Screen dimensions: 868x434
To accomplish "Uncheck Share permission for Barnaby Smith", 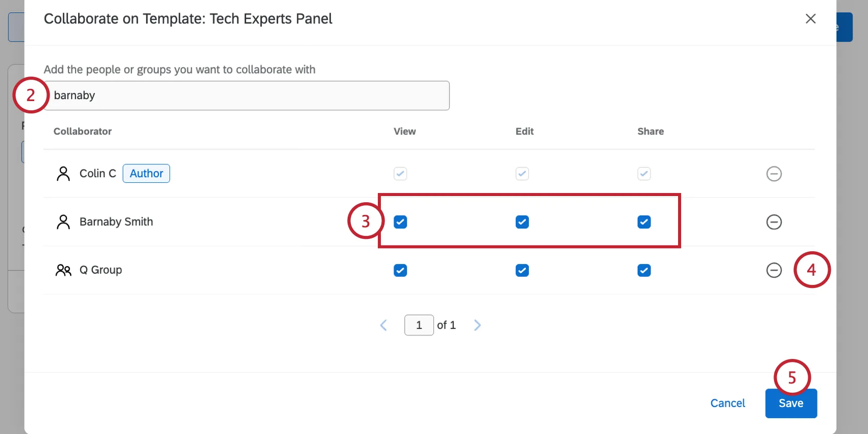I will tap(644, 222).
